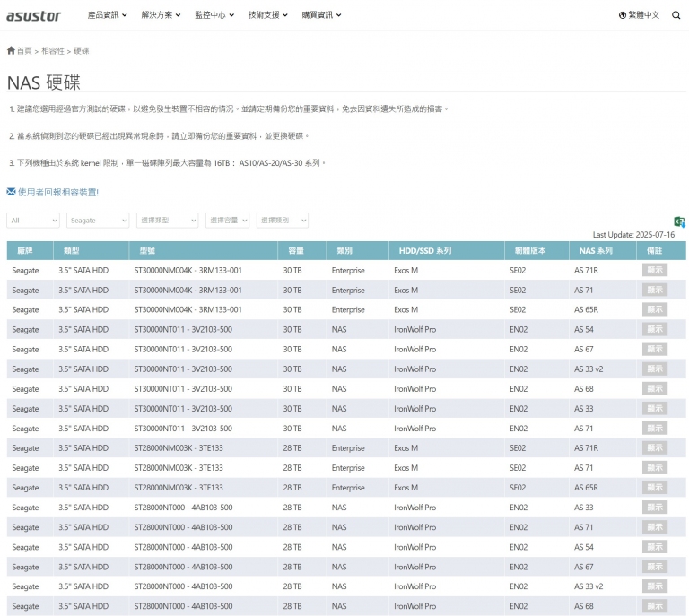The width and height of the screenshot is (689, 616).
Task: Show notes for AS 71R 28 TB row
Action: click(x=655, y=447)
